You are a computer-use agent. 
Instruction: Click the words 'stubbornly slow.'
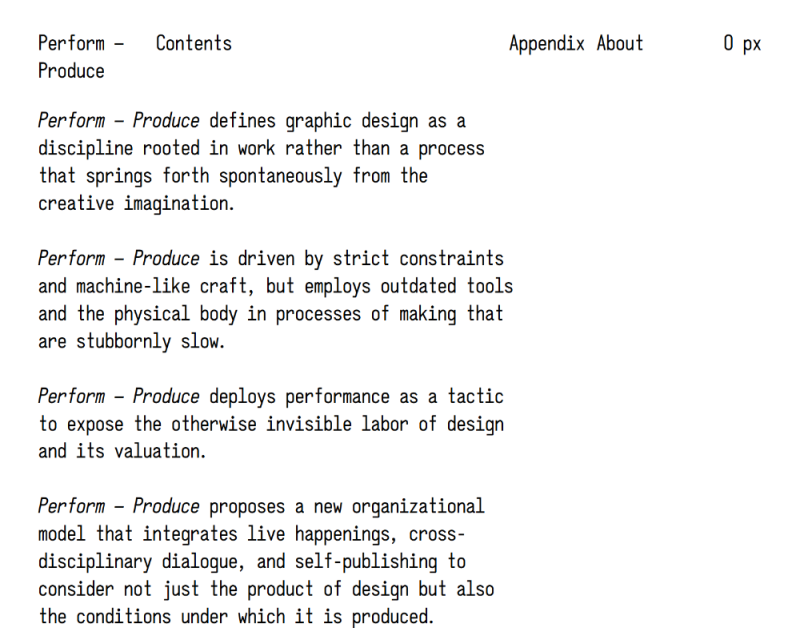pyautogui.click(x=151, y=341)
